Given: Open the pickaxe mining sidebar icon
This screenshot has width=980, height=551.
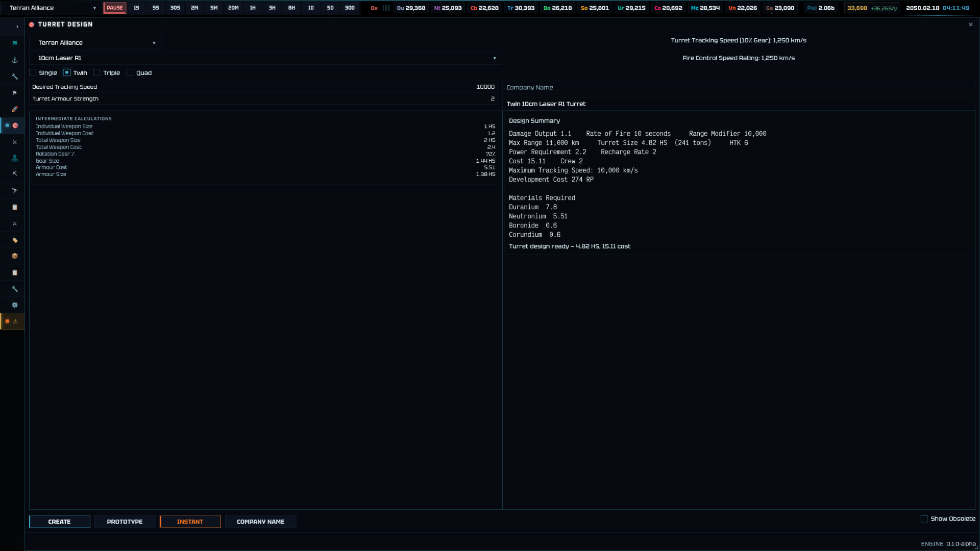Looking at the screenshot, I should pyautogui.click(x=15, y=174).
